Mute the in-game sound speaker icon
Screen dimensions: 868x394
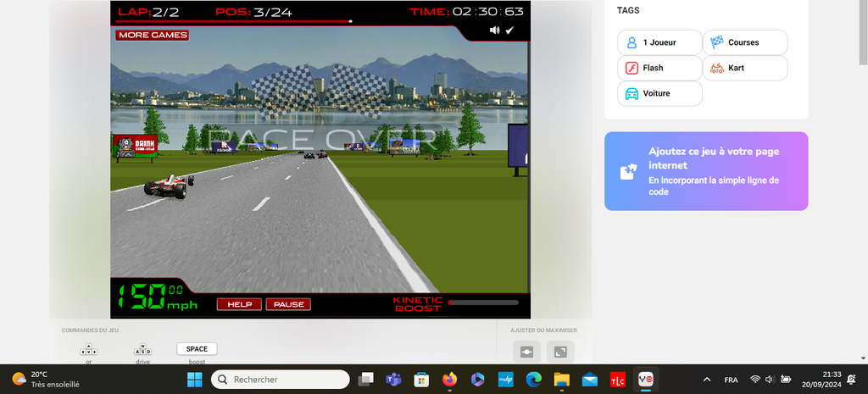coord(494,31)
